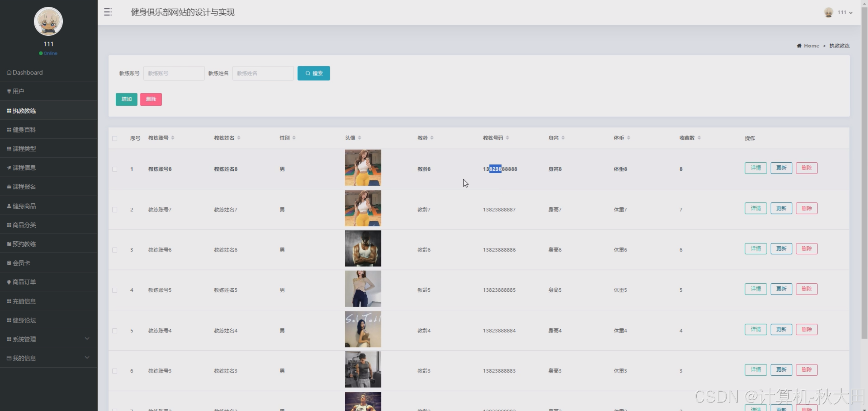Screen dimensions: 868x411
Task: Check the select-all header checkbox
Action: tap(115, 138)
